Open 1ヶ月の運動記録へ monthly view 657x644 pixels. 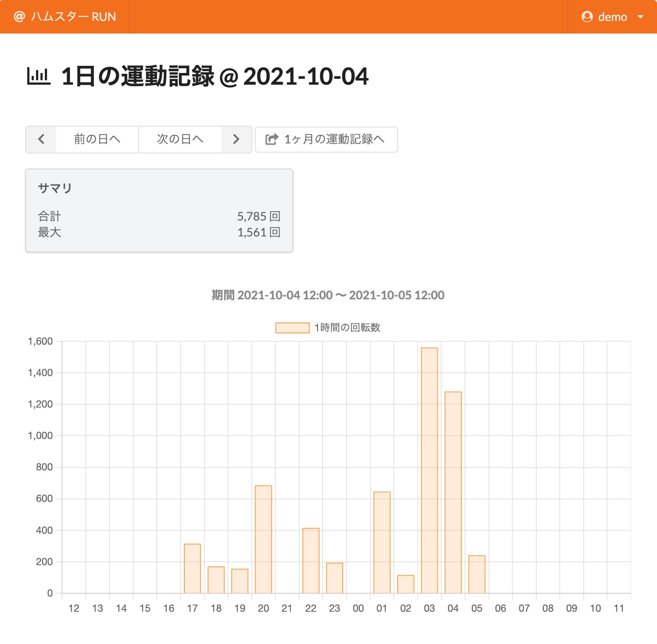point(334,139)
